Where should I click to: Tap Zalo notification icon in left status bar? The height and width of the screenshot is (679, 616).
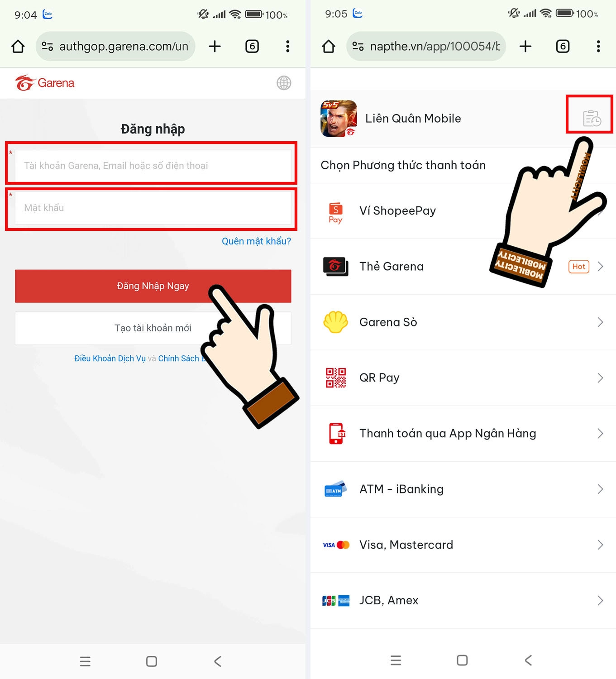48,14
